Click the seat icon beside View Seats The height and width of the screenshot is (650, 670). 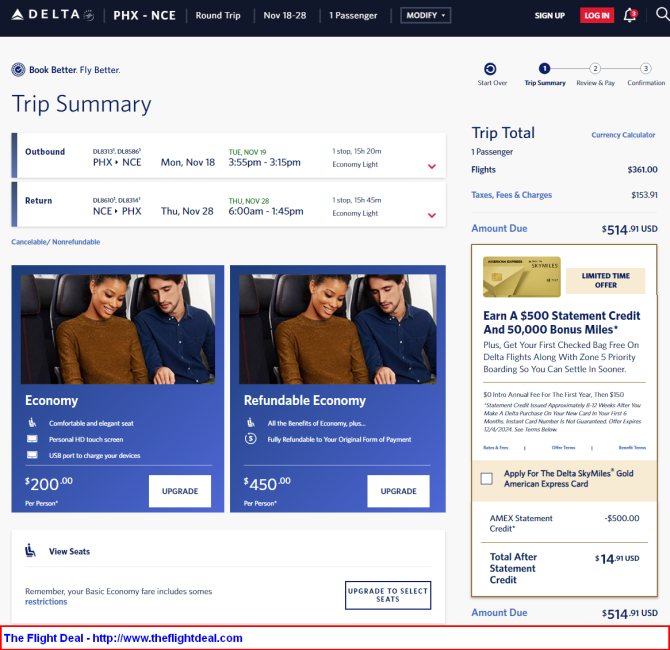pyautogui.click(x=30, y=550)
